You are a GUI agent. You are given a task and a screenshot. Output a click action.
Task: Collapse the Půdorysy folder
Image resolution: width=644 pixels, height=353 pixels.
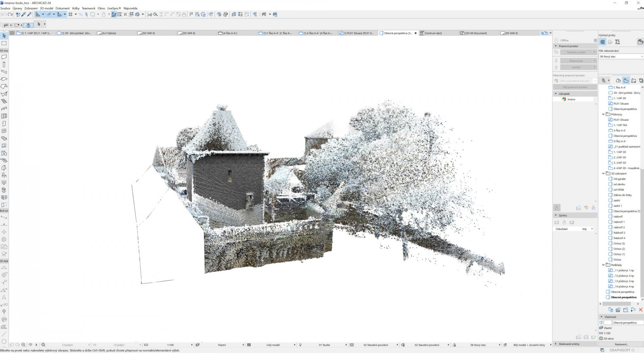tap(603, 114)
